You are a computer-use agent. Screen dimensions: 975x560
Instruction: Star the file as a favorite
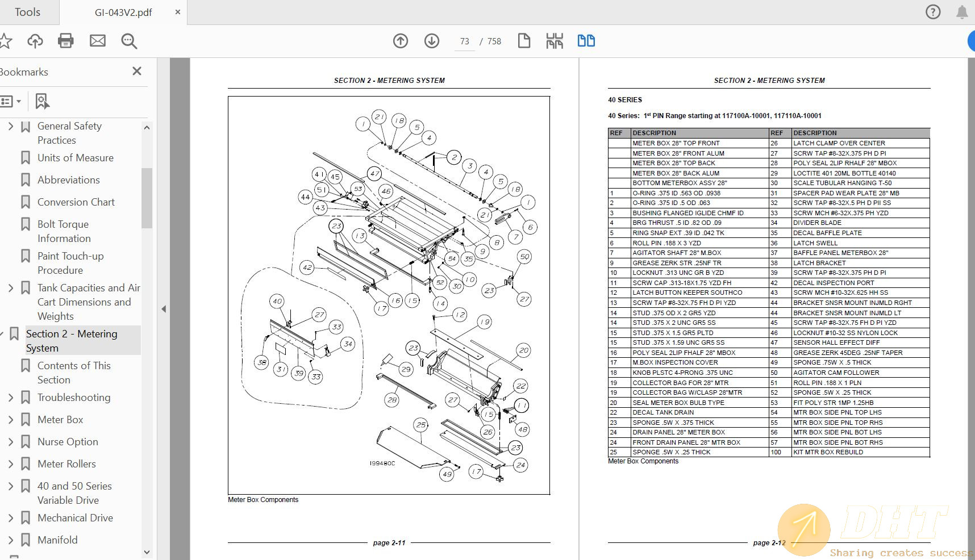[7, 40]
